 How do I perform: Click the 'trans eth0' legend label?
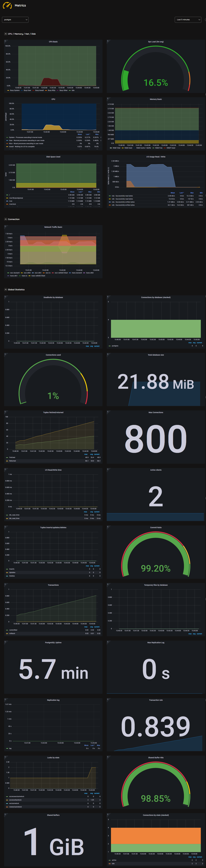pyautogui.click(x=90, y=273)
